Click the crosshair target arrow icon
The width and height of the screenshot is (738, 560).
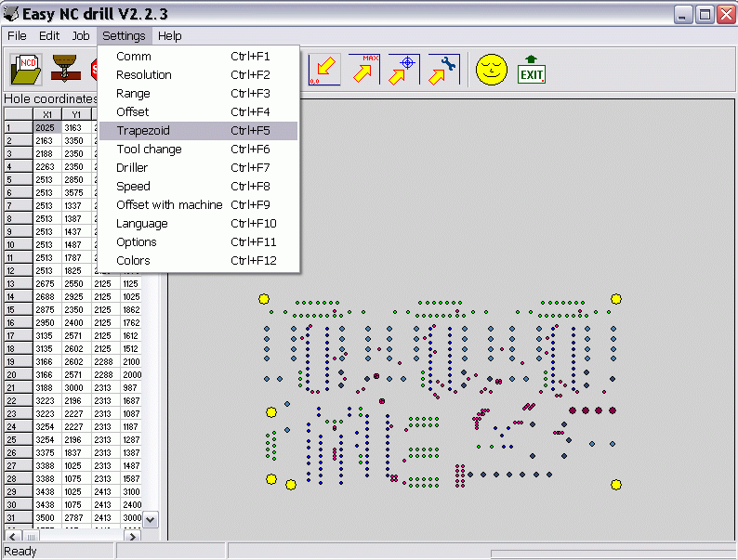pos(404,69)
